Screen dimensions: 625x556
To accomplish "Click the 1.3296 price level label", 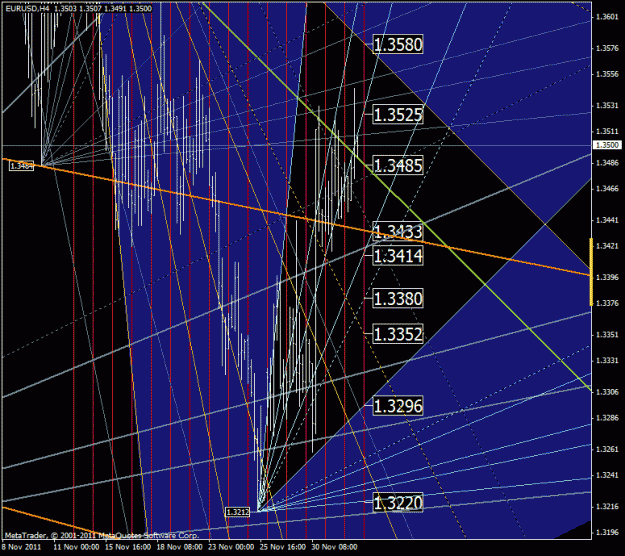I will coord(398,406).
